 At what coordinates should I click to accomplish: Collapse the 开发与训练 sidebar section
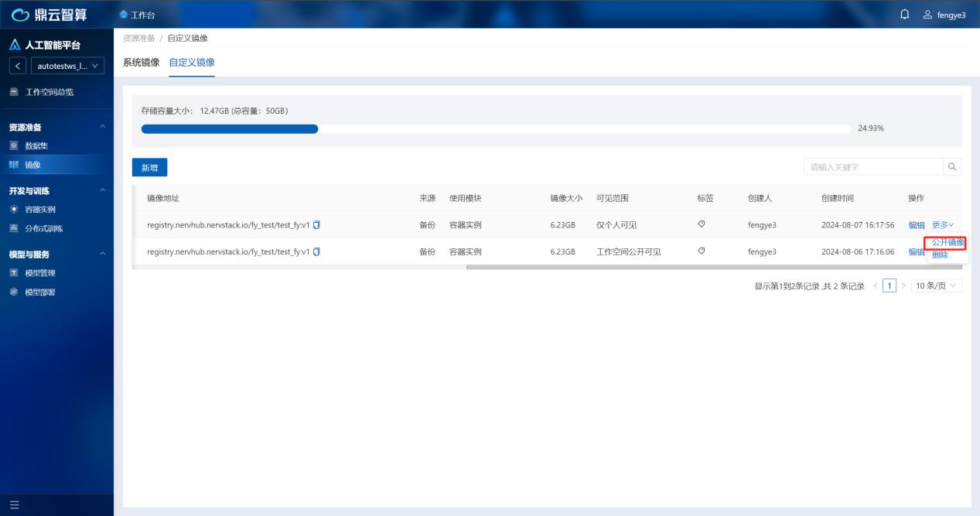coord(102,190)
